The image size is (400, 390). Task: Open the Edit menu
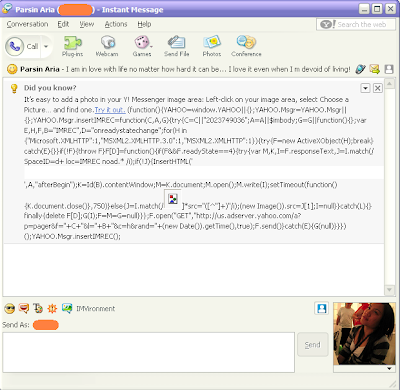tap(63, 24)
